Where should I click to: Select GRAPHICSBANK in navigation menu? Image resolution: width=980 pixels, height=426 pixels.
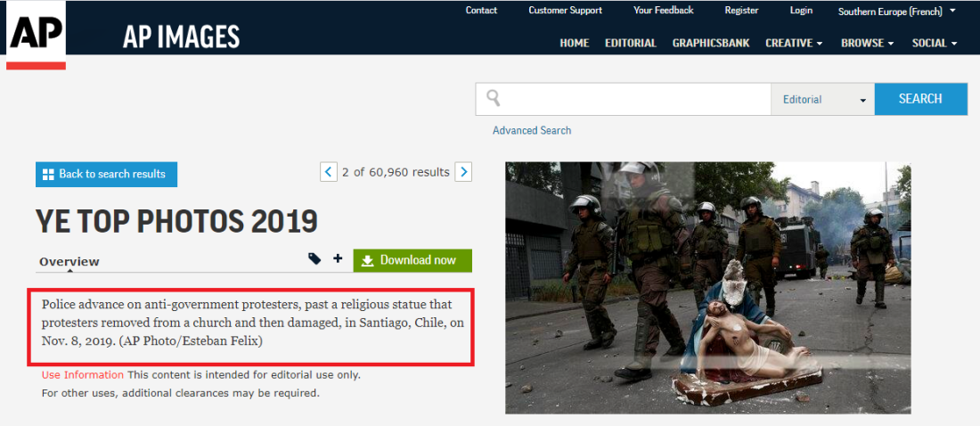[711, 43]
